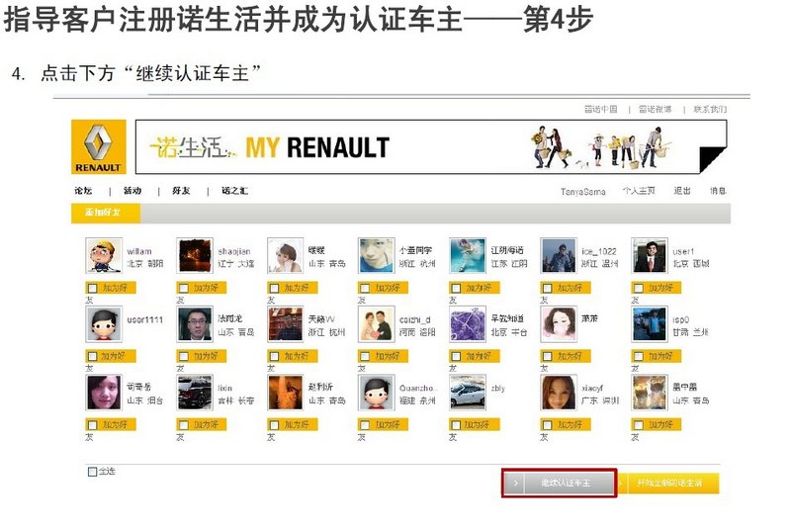Click the 诺生活 MY RENAULT banner
Image resolution: width=791 pixels, height=532 pixels.
pos(431,147)
